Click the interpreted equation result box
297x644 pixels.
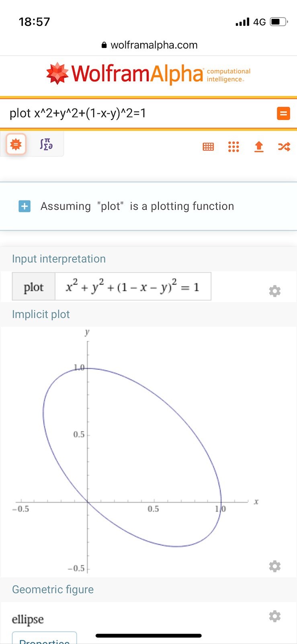[x=133, y=287]
